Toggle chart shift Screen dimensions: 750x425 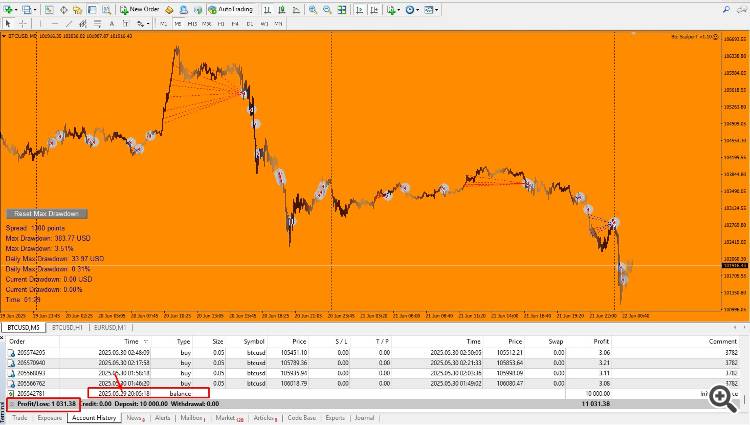coord(374,10)
